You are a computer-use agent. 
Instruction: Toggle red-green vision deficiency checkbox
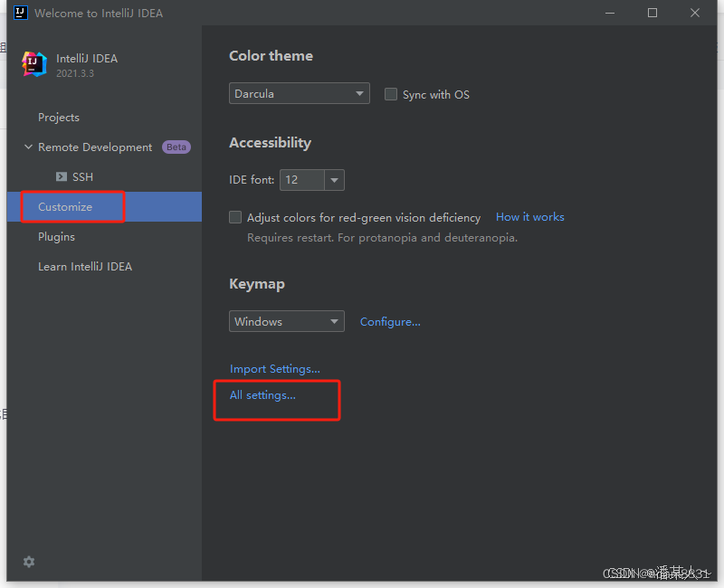coord(235,217)
